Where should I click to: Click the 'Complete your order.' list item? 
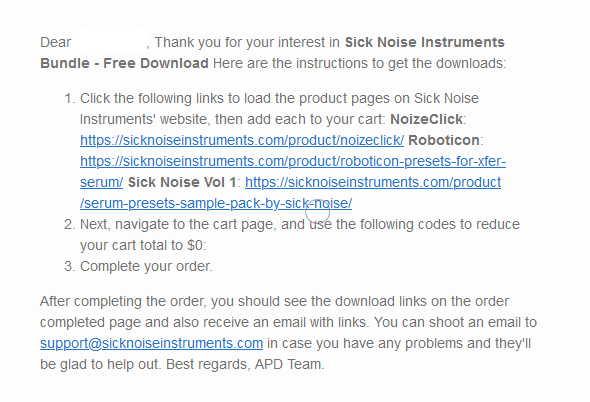click(146, 266)
